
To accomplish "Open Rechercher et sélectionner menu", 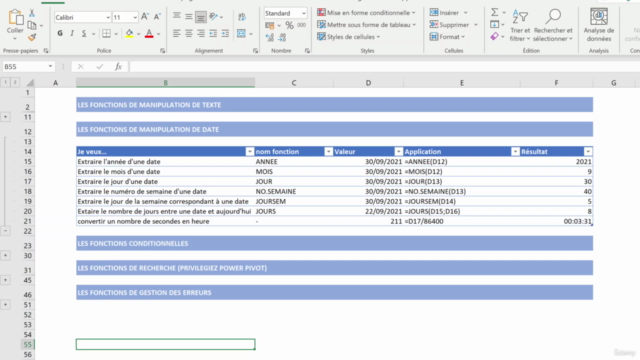I will (553, 25).
